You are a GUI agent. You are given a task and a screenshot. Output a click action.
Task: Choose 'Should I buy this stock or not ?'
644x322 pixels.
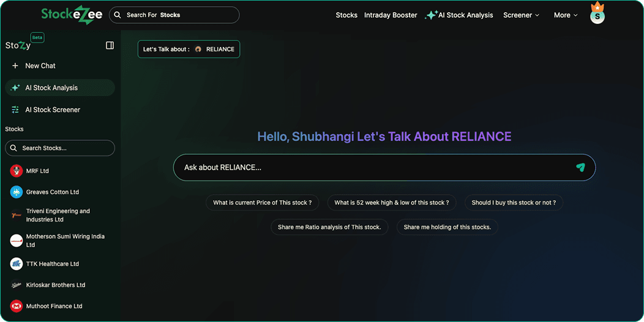coord(514,203)
